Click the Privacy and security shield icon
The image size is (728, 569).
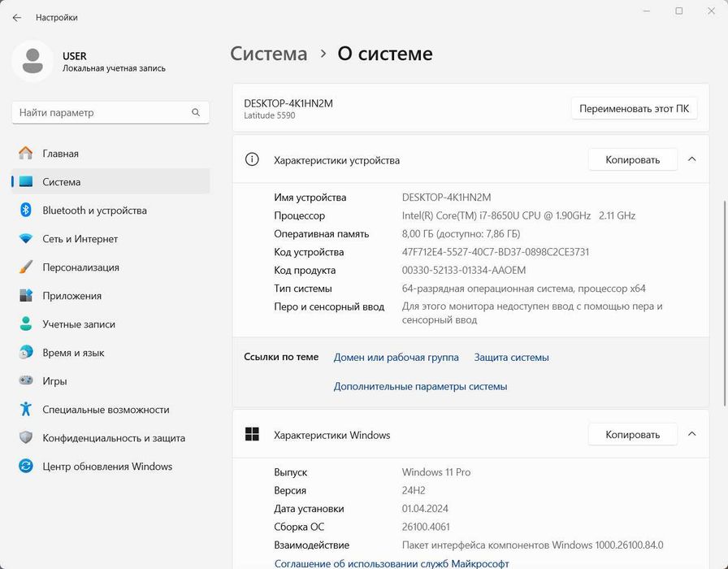pos(26,438)
